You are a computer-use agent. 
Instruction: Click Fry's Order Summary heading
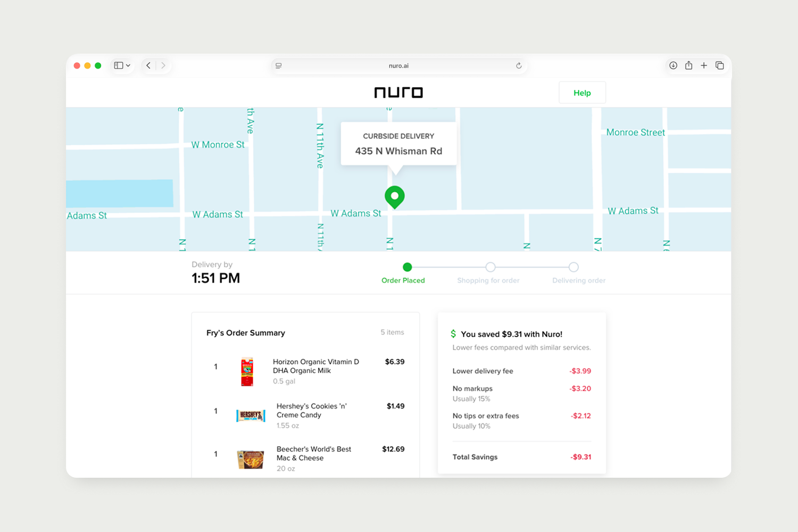coord(246,332)
